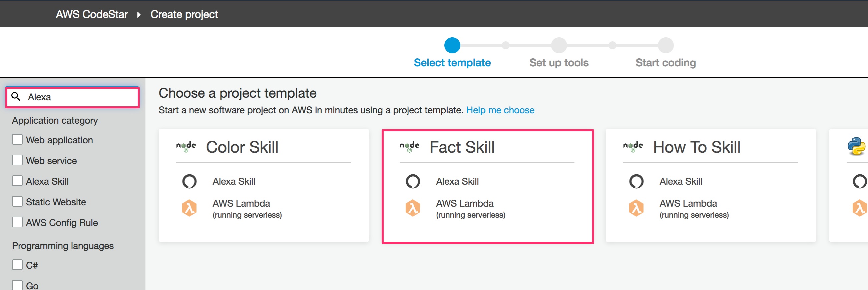This screenshot has height=290, width=868.
Task: Select the AWS Config Rule checkbox
Action: (x=17, y=222)
